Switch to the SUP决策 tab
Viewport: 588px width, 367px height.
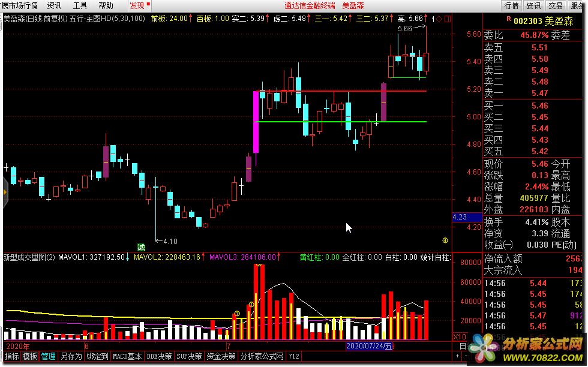click(189, 356)
